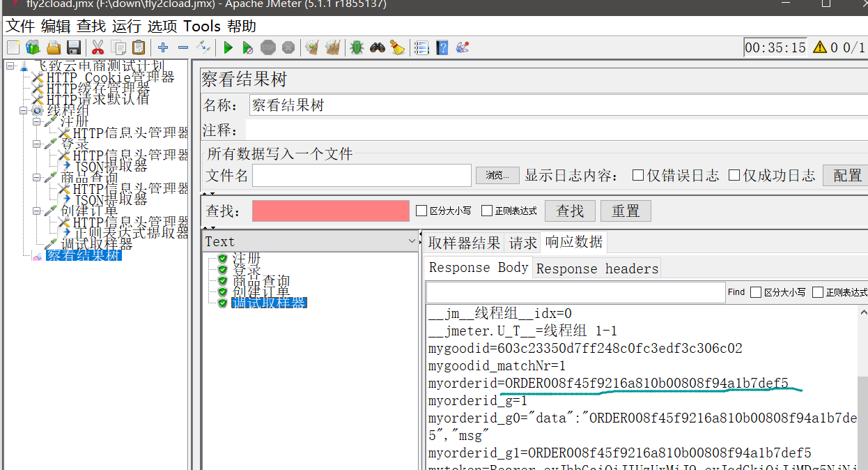Open the JMeter Help question mark icon
The height and width of the screenshot is (470, 868).
[442, 47]
